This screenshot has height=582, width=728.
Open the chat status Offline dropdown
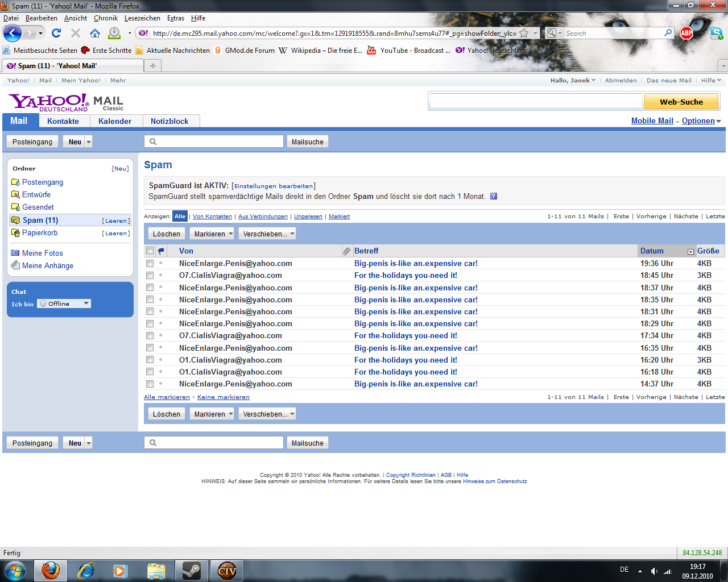pyautogui.click(x=64, y=304)
